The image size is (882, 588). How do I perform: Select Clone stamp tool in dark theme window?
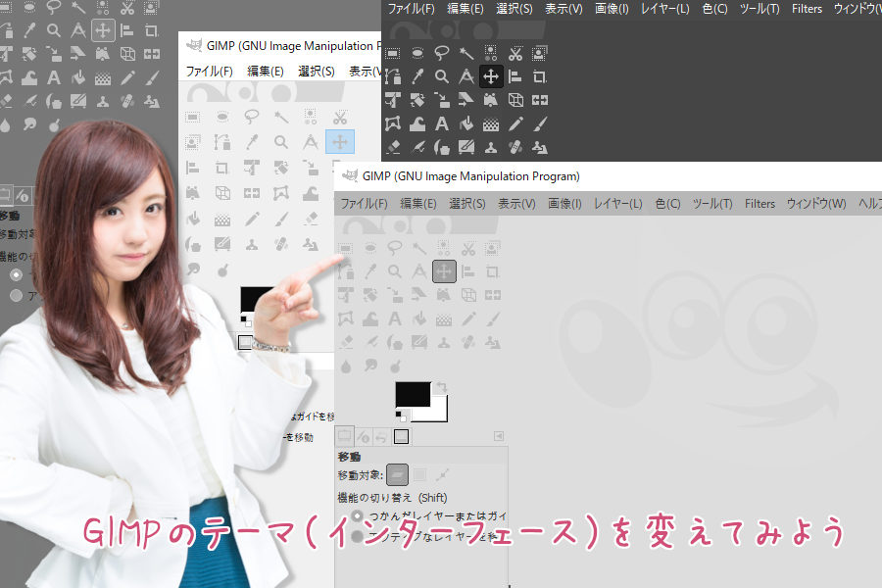coord(491,147)
